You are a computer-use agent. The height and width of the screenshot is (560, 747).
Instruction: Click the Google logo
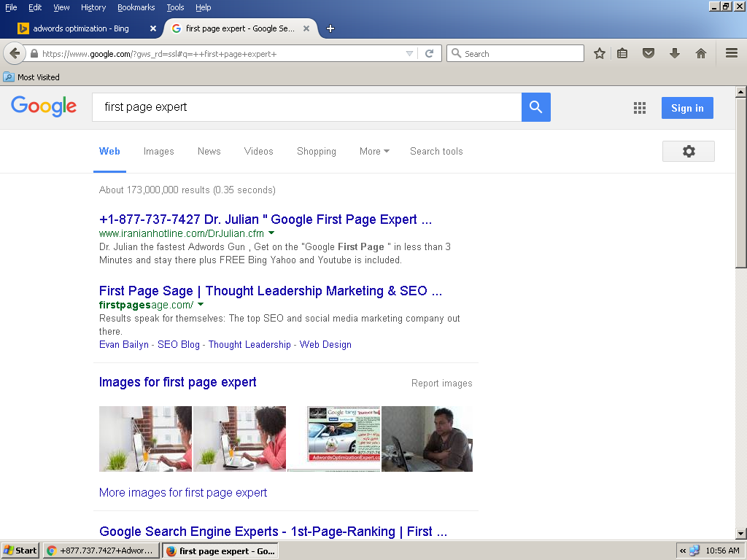44,106
